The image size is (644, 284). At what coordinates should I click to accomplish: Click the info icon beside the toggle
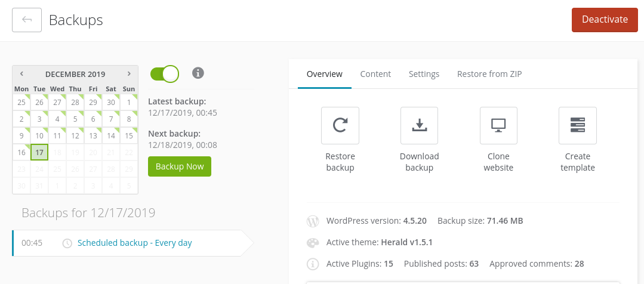pos(198,73)
